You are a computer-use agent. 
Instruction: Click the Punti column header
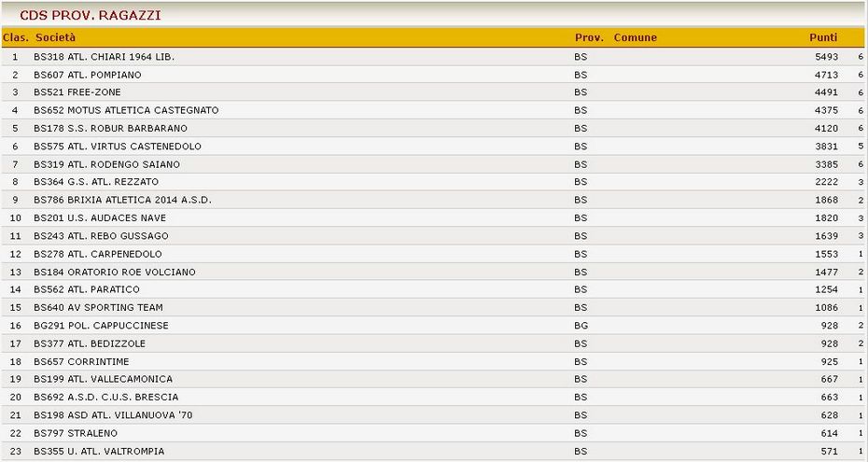pyautogui.click(x=823, y=37)
